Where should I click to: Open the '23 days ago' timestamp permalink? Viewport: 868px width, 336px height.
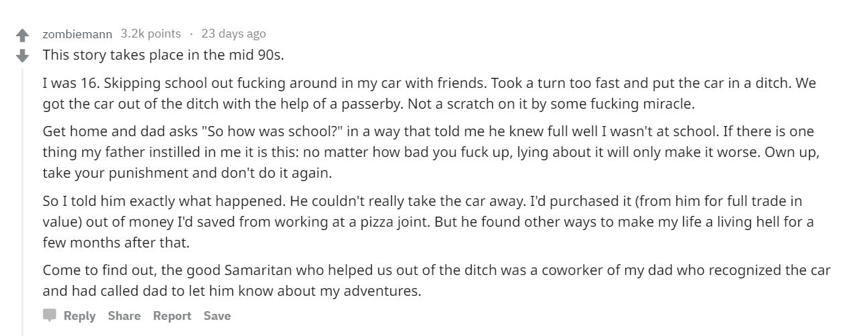click(233, 34)
